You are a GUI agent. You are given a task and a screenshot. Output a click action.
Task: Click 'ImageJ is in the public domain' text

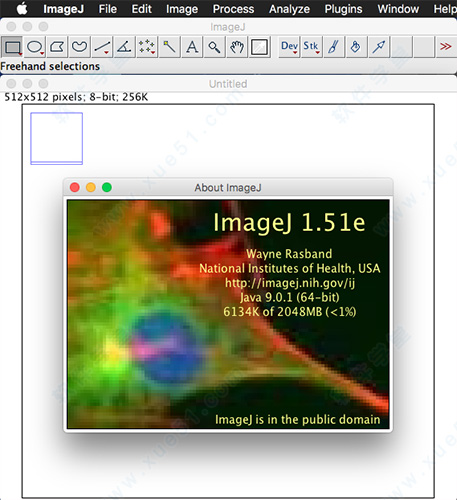(x=298, y=419)
